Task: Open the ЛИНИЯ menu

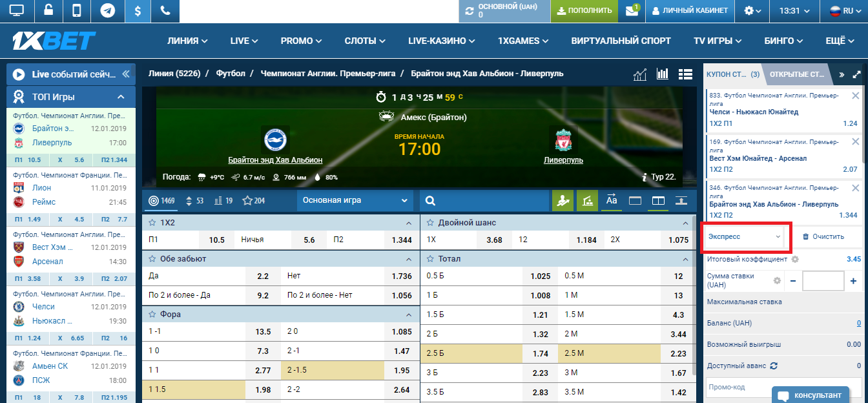Action: [x=187, y=41]
